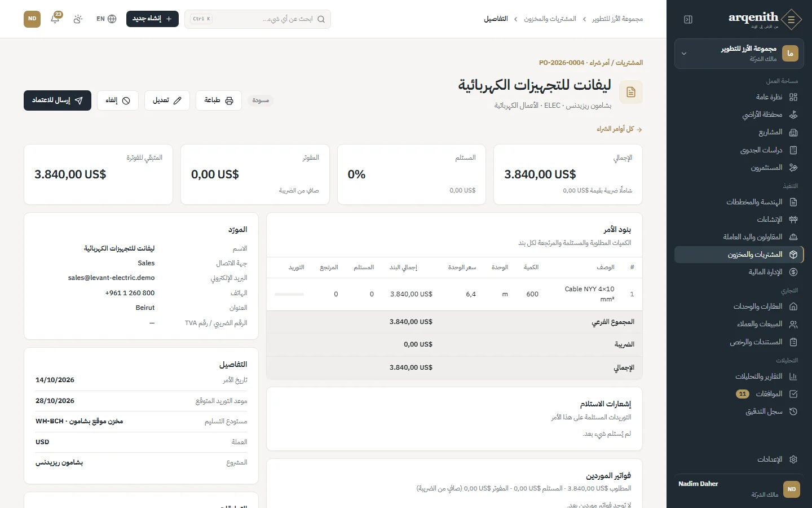Go back to كل أوامر الشراء
The image size is (812, 508).
[619, 129]
